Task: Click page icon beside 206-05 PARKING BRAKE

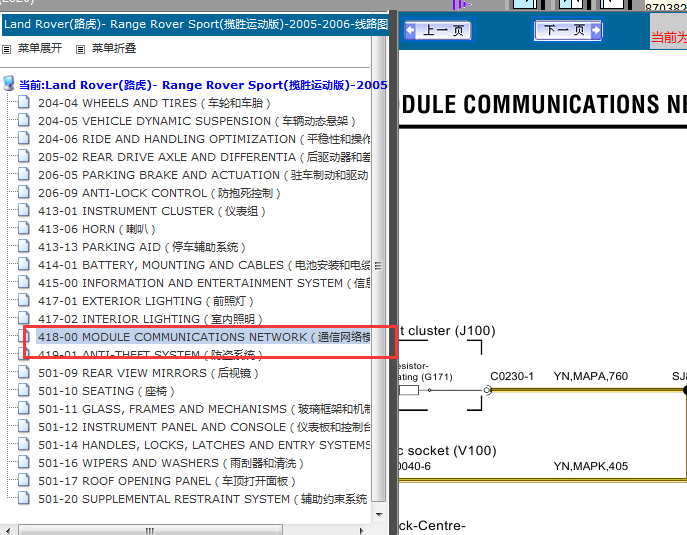Action: [x=24, y=174]
